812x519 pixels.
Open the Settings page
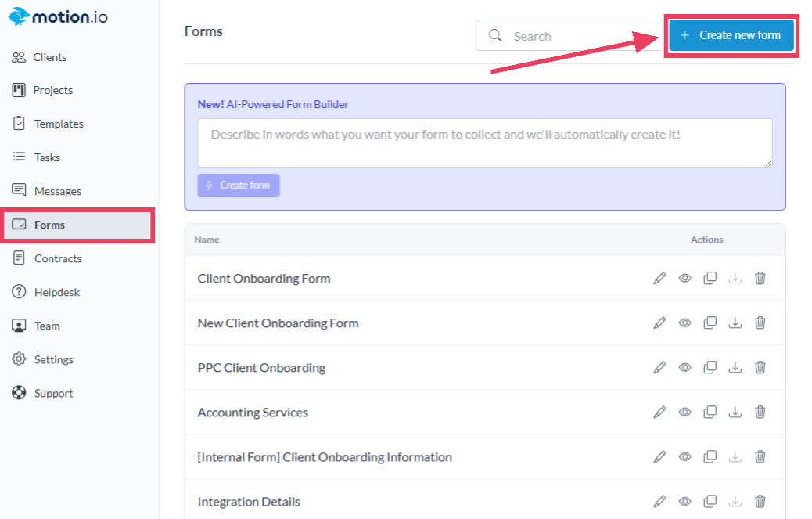coord(53,359)
